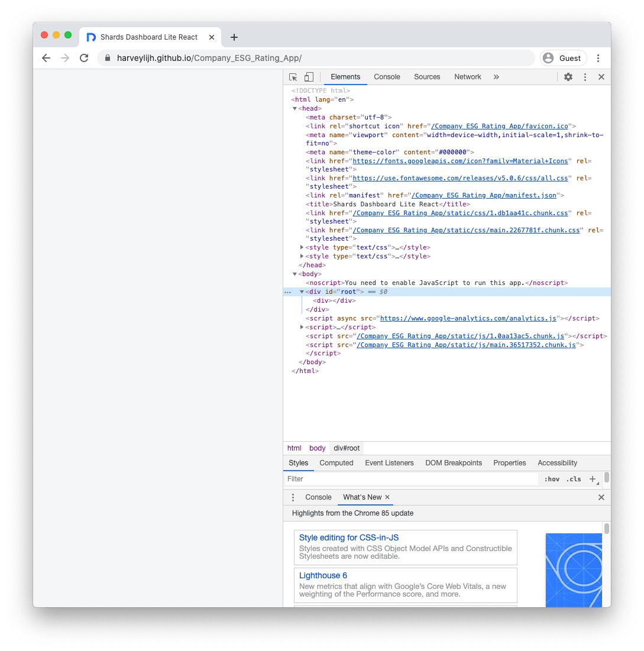Click the back navigation arrow
This screenshot has width=644, height=651.
click(x=46, y=58)
